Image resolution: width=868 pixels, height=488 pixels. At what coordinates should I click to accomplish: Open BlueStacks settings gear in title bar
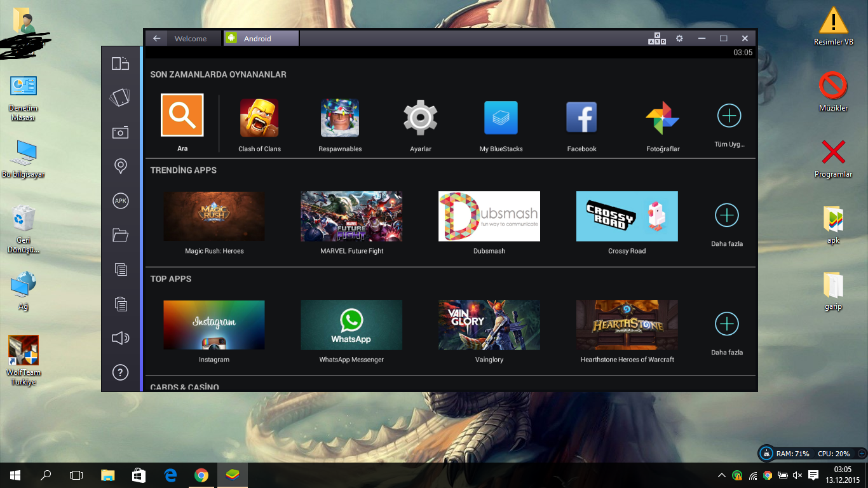(x=679, y=39)
